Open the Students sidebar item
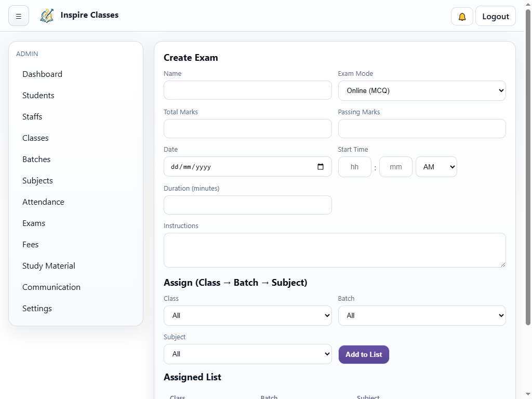532x399 pixels. pos(38,96)
